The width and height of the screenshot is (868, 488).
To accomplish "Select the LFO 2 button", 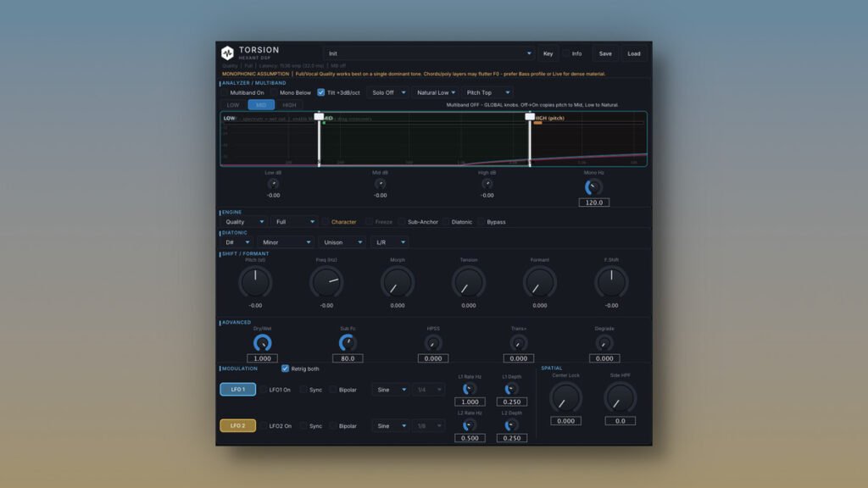I will 238,425.
